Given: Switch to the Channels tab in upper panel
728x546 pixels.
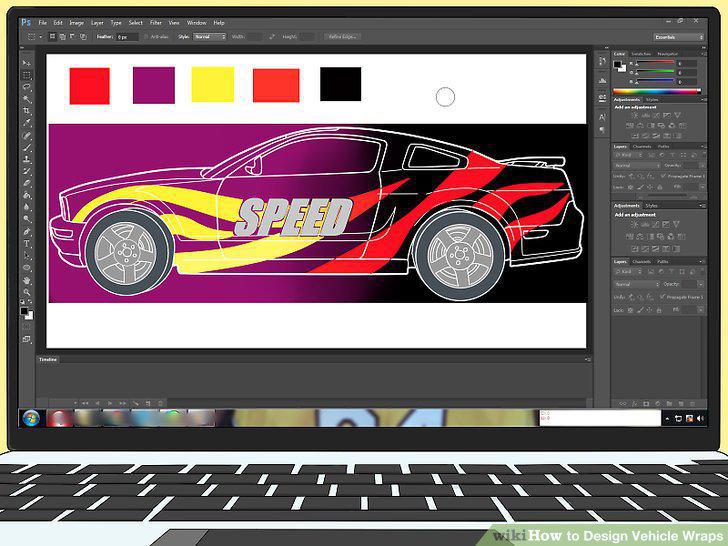Looking at the screenshot, I should [642, 146].
